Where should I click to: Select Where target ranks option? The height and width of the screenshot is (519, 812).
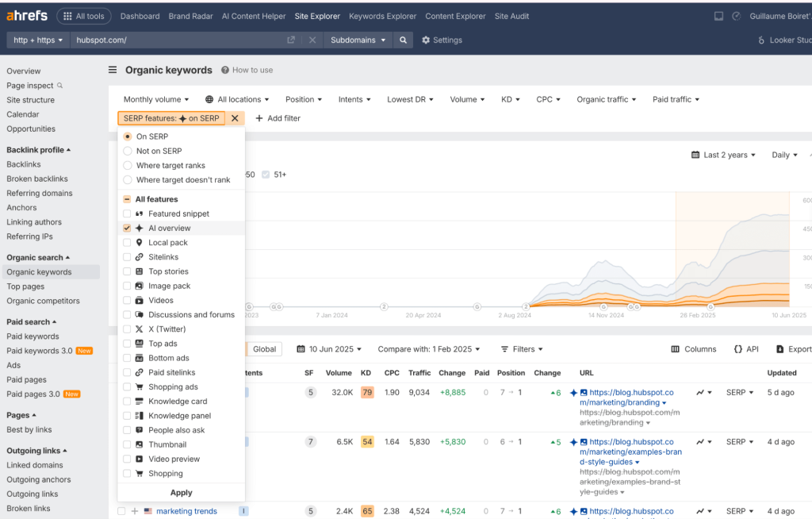coord(128,165)
